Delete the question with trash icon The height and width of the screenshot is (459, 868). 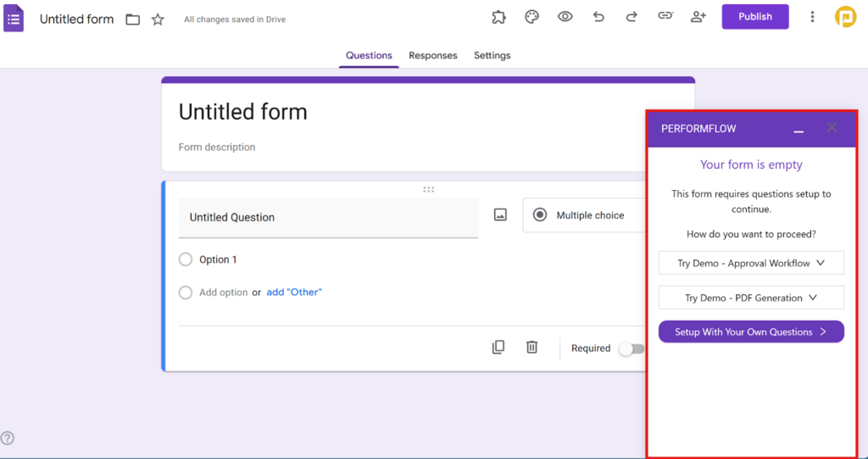pyautogui.click(x=531, y=347)
